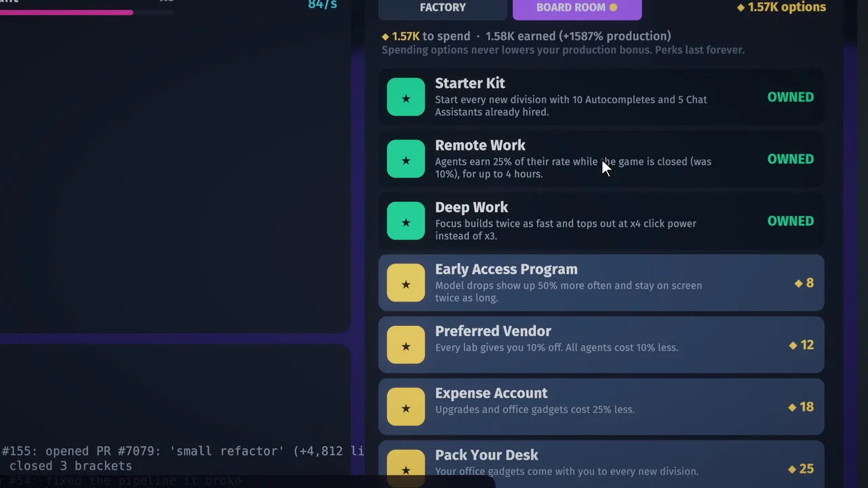Click the yellow star icon for Preferred Vendor
Image resolution: width=868 pixels, height=488 pixels.
point(406,346)
